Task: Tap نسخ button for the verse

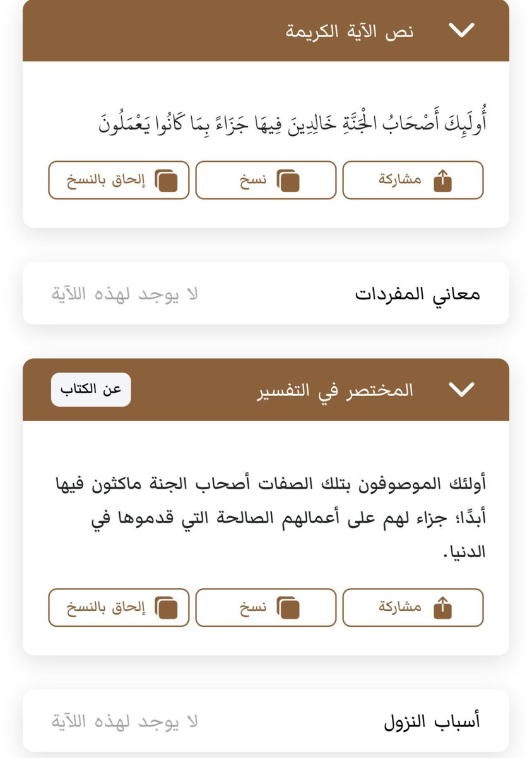Action: point(266,181)
